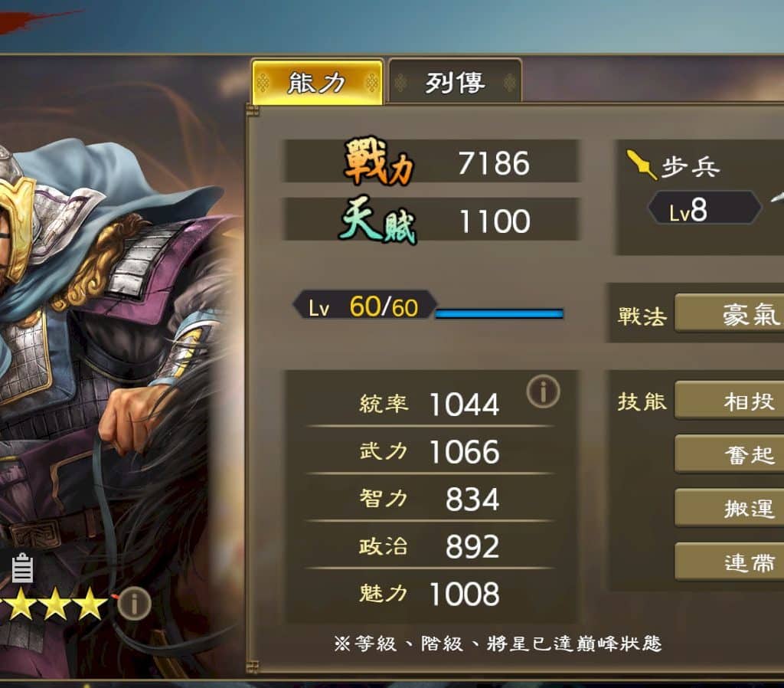Click the blue experience progress bar
784x688 pixels.
(499, 313)
